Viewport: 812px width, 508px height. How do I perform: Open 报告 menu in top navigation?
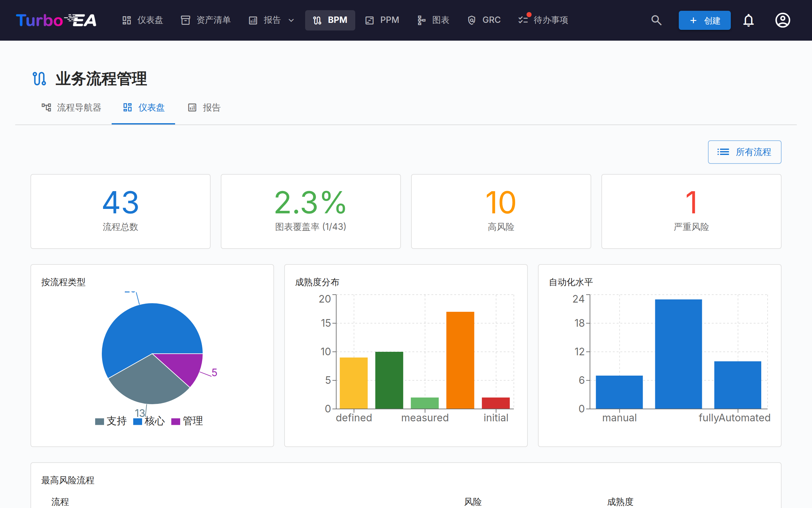[272, 20]
